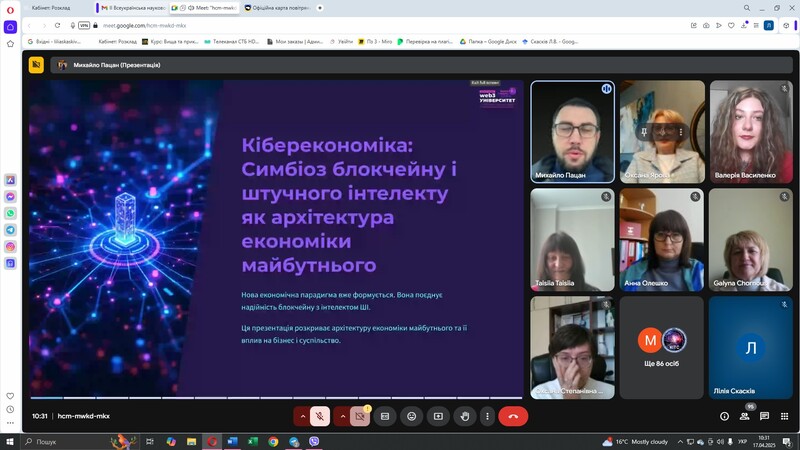800x450 pixels.
Task: Open the activities grid icon
Action: coord(784,416)
